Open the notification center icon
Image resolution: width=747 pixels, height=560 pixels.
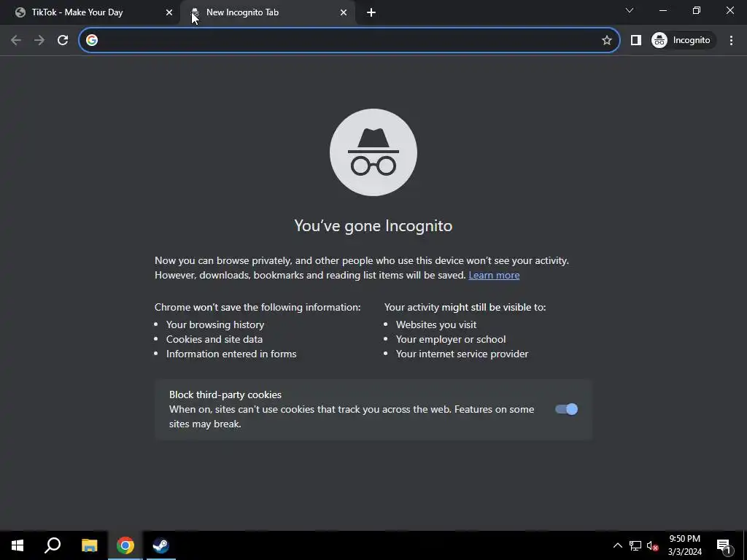coord(724,545)
